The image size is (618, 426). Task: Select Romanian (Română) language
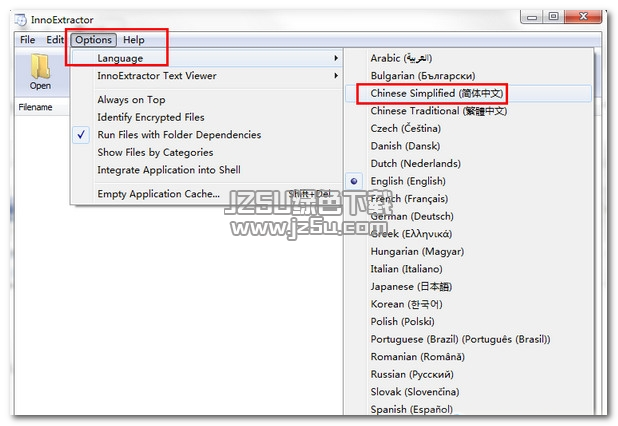click(x=468, y=357)
